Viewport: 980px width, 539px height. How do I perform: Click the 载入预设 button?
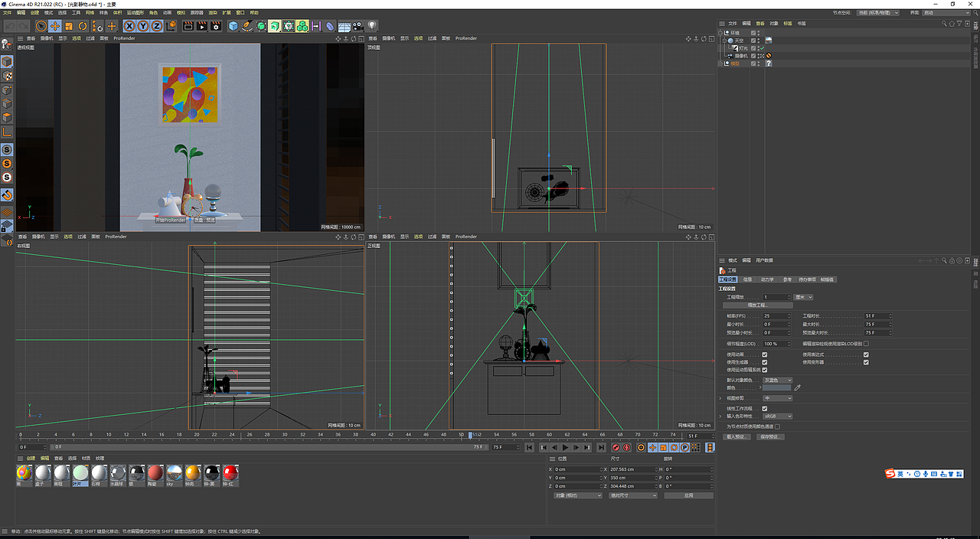coord(737,436)
